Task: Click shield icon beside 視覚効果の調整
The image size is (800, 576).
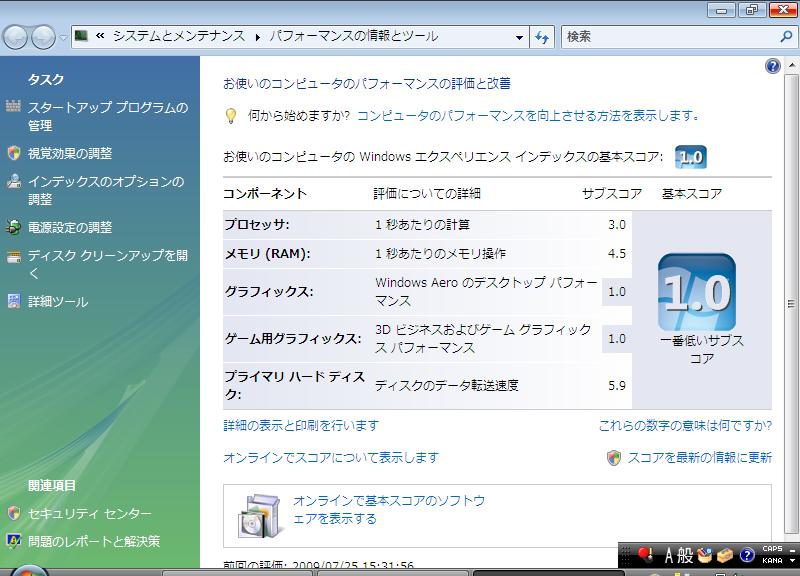Action: 14,153
